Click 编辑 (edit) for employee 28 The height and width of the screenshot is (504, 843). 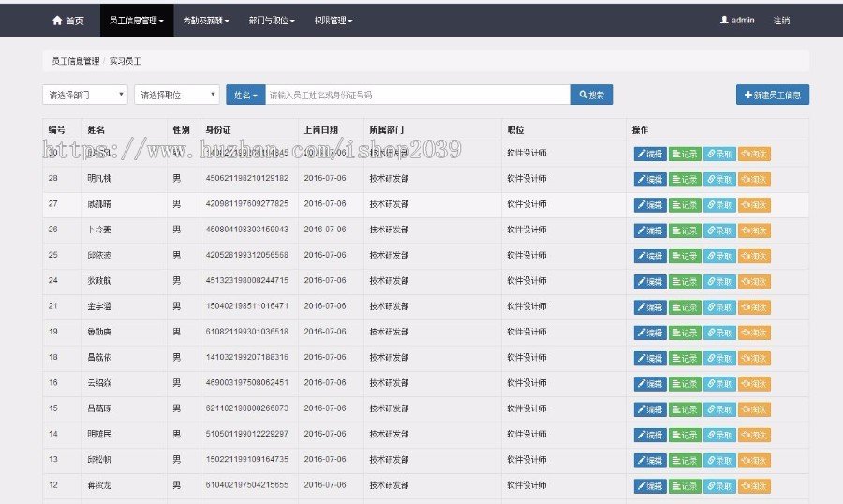click(x=650, y=179)
